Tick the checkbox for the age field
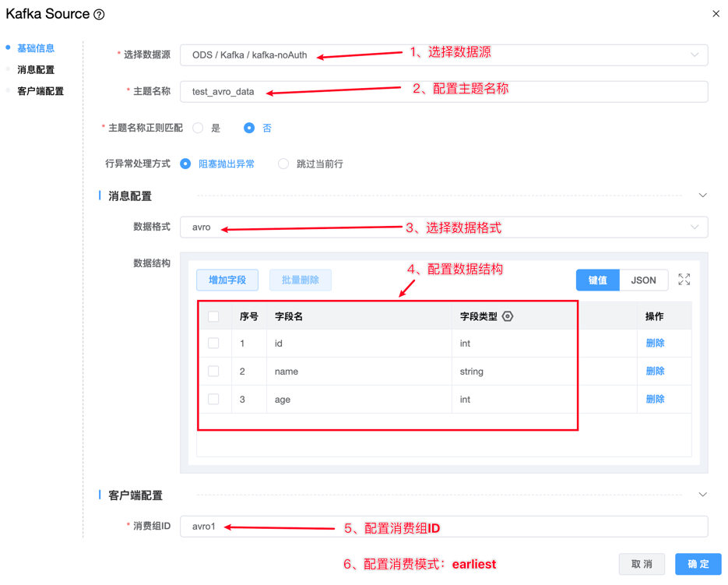 click(213, 400)
